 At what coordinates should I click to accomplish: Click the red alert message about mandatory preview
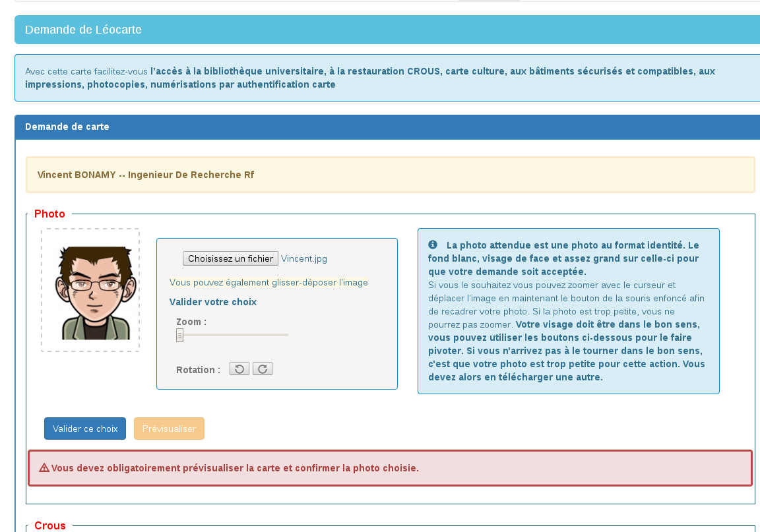click(x=234, y=468)
